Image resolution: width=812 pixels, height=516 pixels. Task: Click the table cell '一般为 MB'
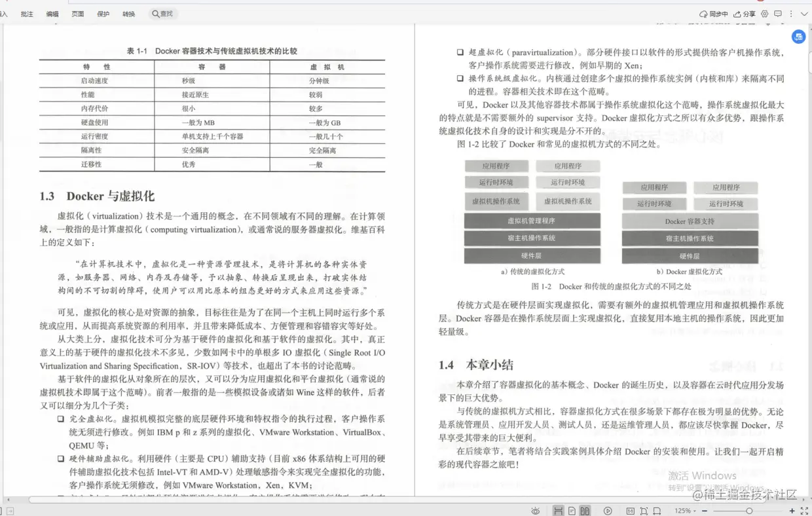198,122
